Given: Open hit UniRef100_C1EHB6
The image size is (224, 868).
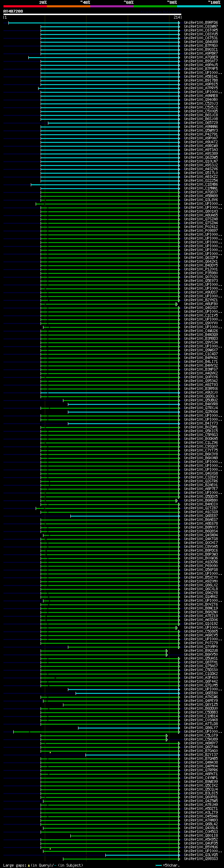Looking at the screenshot, I should (x=201, y=185).
